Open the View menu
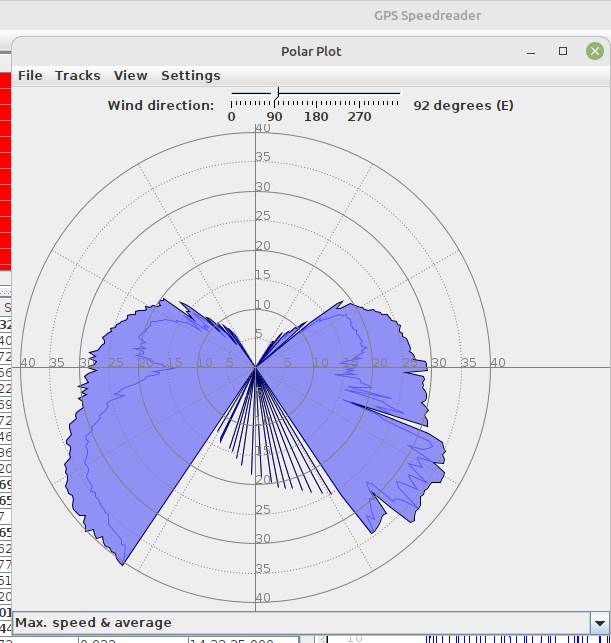Screen dimensions: 611x643 click(130, 75)
